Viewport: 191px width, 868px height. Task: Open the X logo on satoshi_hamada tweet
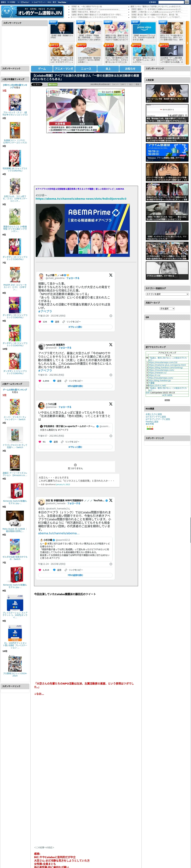(111, 500)
